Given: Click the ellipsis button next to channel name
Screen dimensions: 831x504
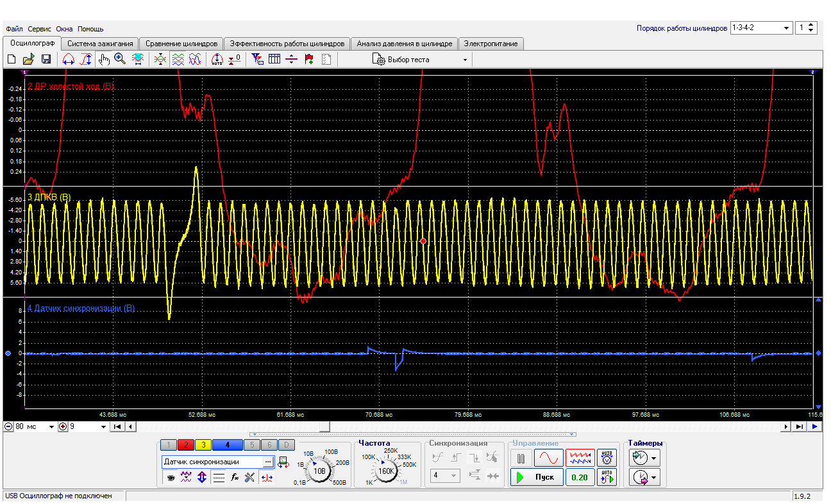Looking at the screenshot, I should point(268,462).
